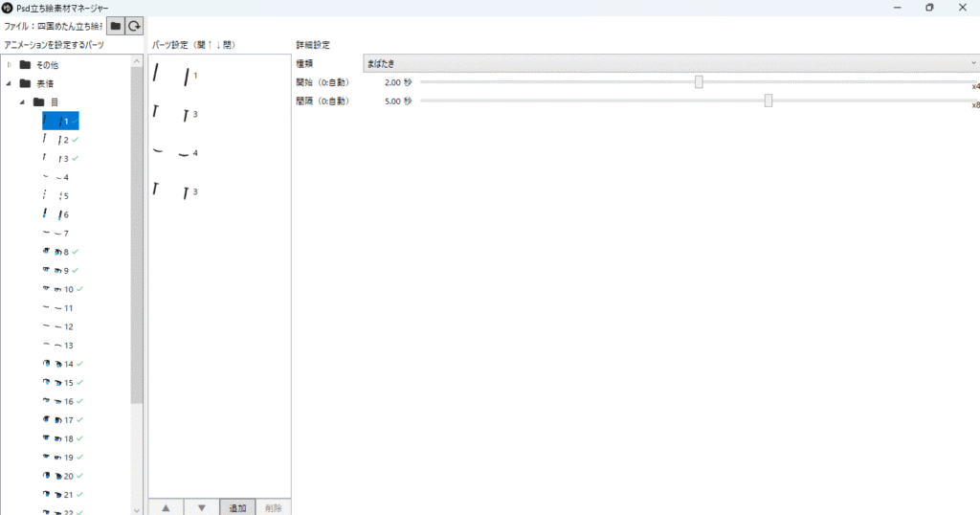Click the reload file icon button
This screenshot has width=980, height=515.
[135, 26]
